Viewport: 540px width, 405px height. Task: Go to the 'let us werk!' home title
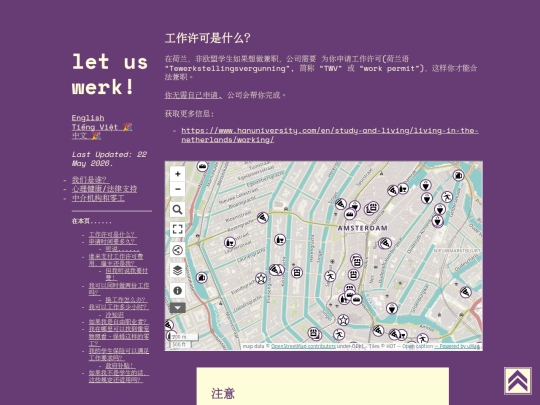click(x=110, y=74)
